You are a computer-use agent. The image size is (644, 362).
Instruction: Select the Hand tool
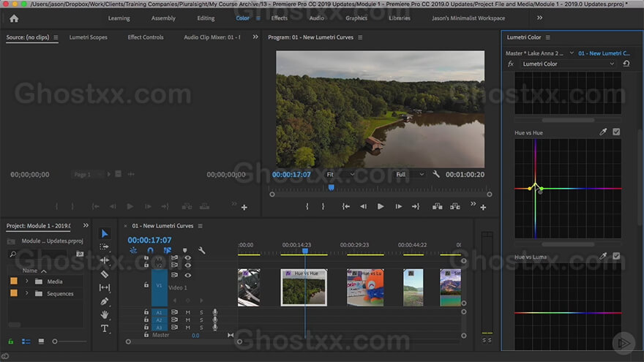click(105, 314)
